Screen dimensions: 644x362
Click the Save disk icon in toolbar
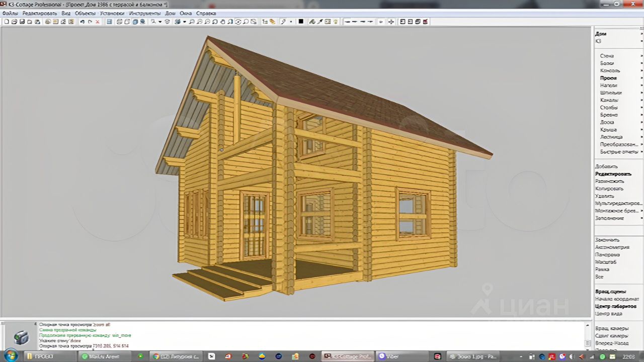pyautogui.click(x=22, y=22)
